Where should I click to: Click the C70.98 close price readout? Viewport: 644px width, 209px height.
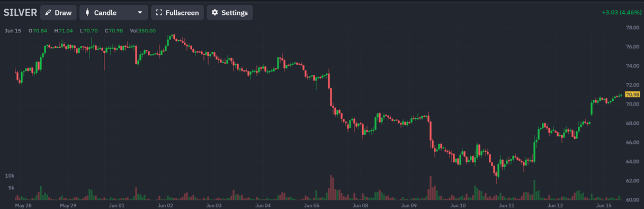click(114, 31)
